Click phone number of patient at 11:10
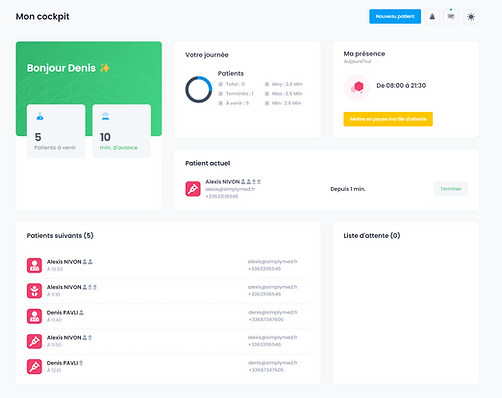Image resolution: width=502 pixels, height=398 pixels. 264,294
